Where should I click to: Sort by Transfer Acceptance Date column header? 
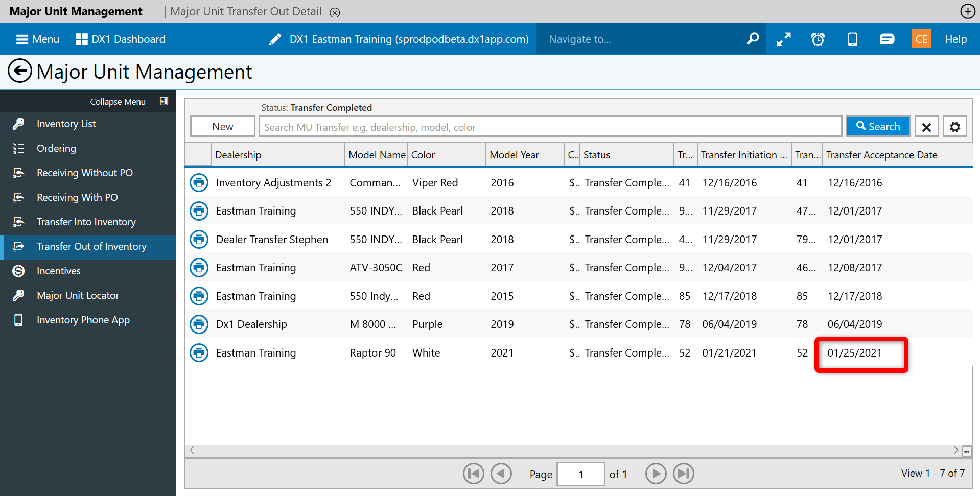tap(897, 155)
